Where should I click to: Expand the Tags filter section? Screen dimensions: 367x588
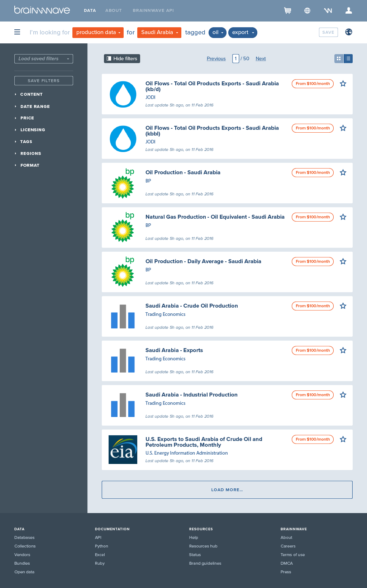24,142
